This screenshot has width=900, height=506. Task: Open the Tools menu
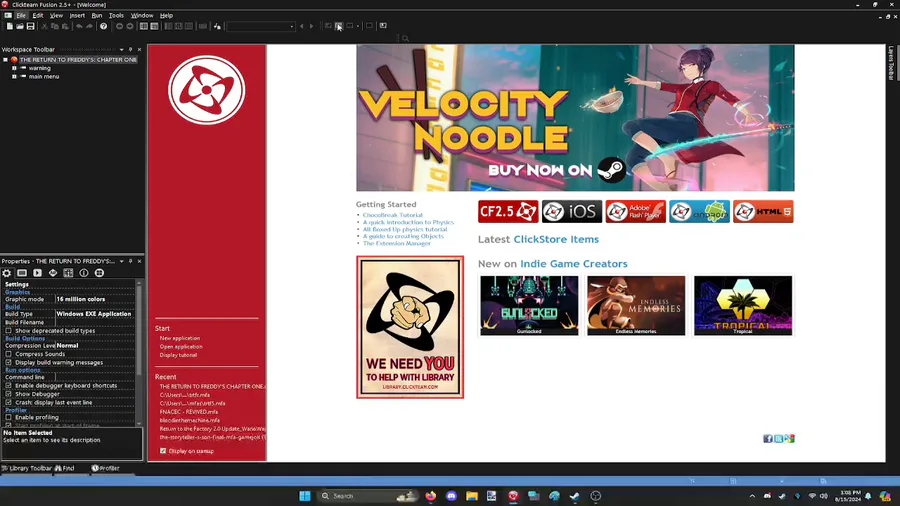tap(116, 15)
